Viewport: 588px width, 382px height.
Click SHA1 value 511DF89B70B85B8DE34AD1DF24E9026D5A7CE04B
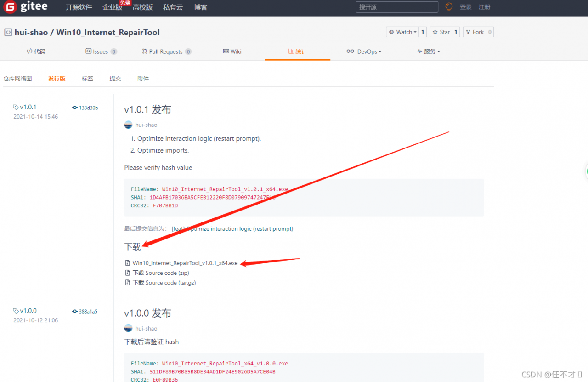pyautogui.click(x=213, y=372)
